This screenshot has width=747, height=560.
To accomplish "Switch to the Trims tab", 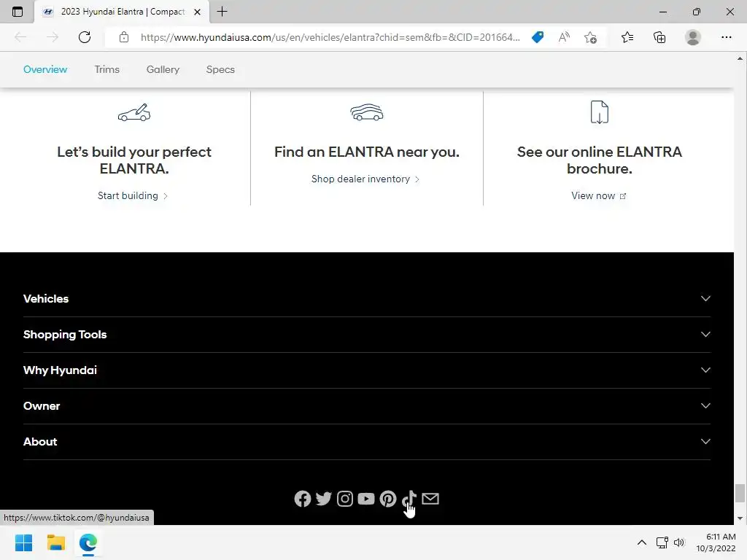I will 107,69.
